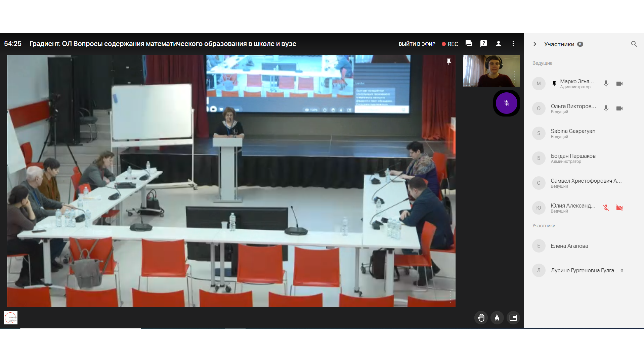Enable picture-in-picture mode icon
The width and height of the screenshot is (644, 362).
[513, 318]
